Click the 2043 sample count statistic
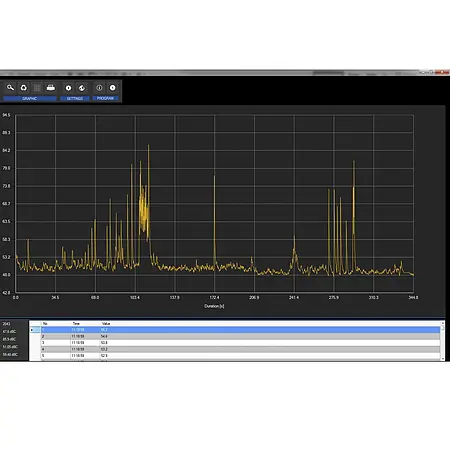 pyautogui.click(x=6, y=324)
